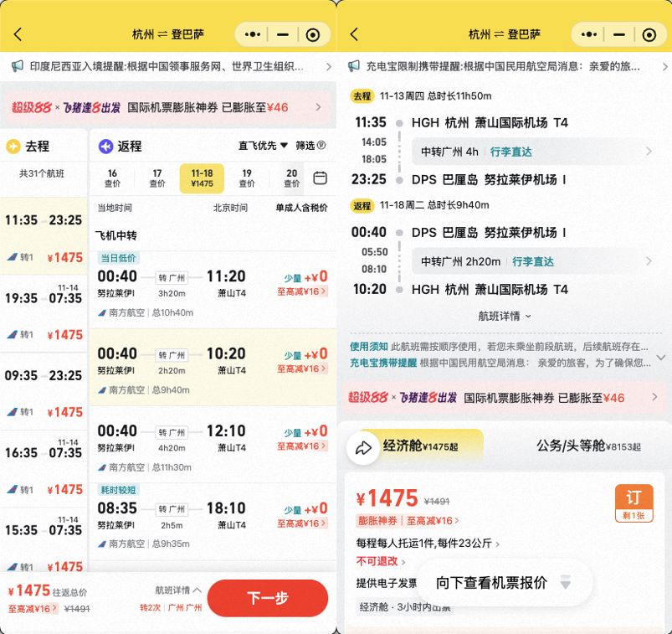Screen dimensions: 672x634
Task: Tap the 下一步 next button
Action: [268, 599]
